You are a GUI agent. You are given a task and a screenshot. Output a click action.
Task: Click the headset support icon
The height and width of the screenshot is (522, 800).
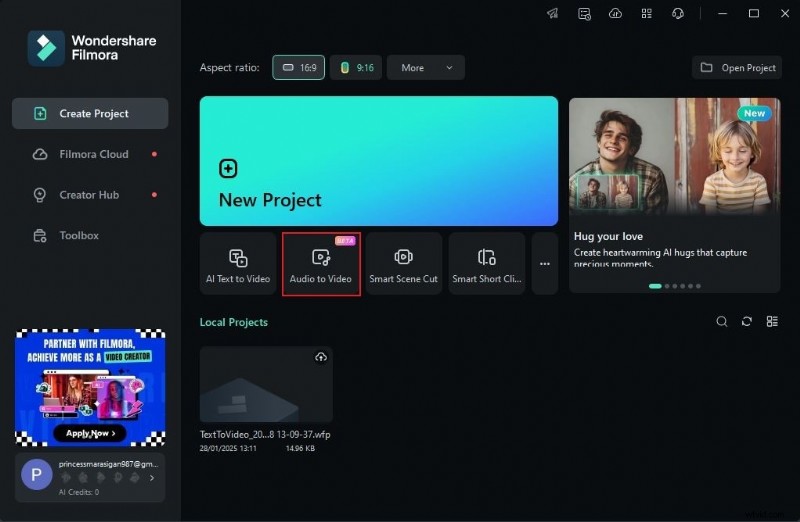coord(678,13)
